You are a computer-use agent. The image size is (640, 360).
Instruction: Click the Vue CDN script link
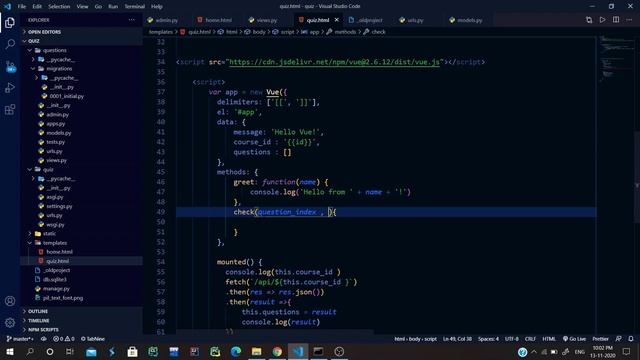pyautogui.click(x=334, y=62)
